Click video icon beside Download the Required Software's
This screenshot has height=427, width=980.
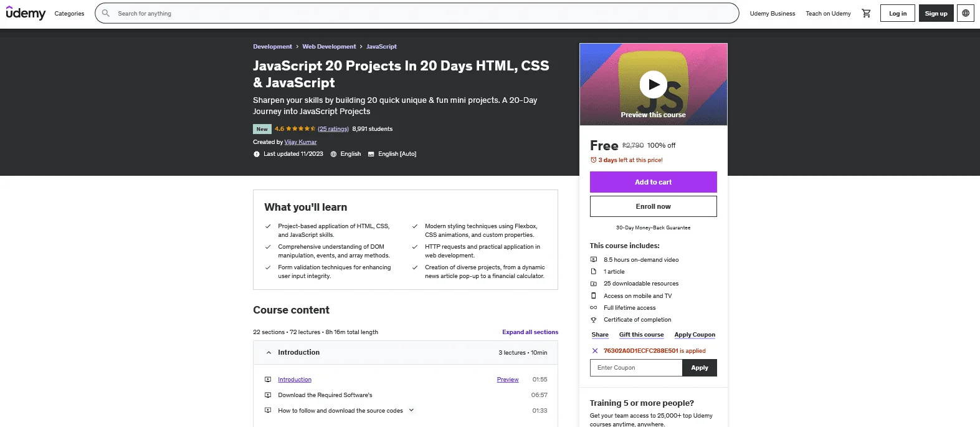[268, 395]
